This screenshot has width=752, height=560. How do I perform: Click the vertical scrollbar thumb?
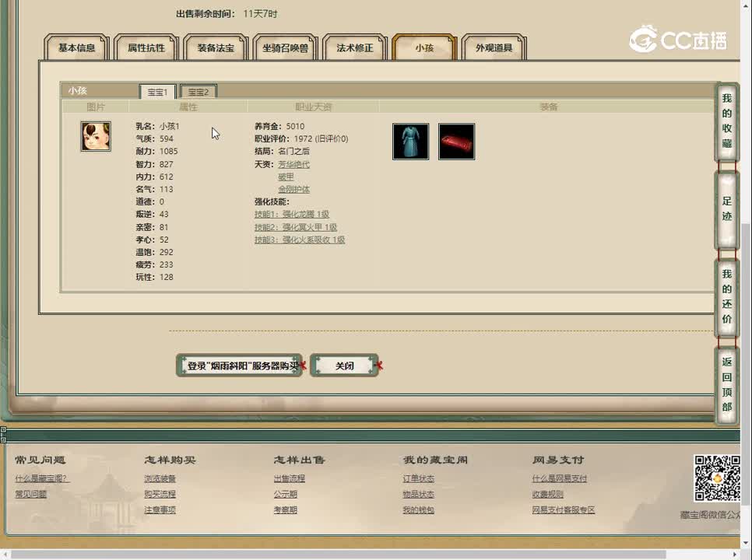click(746, 364)
